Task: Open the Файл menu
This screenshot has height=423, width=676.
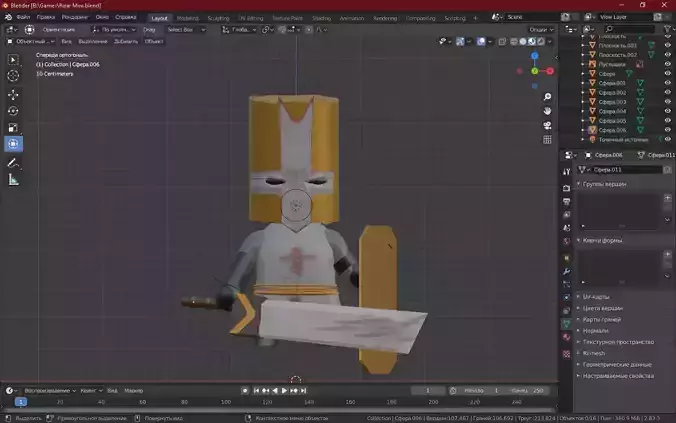Action: pyautogui.click(x=23, y=17)
